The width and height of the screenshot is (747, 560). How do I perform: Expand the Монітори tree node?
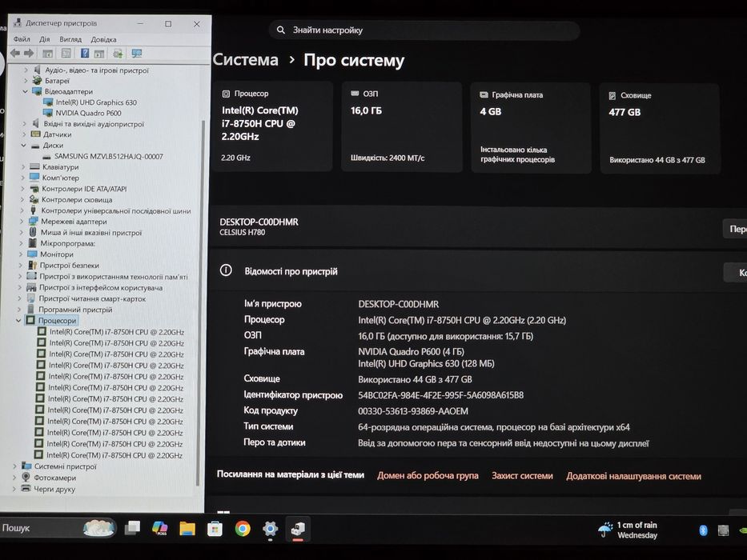(x=21, y=254)
